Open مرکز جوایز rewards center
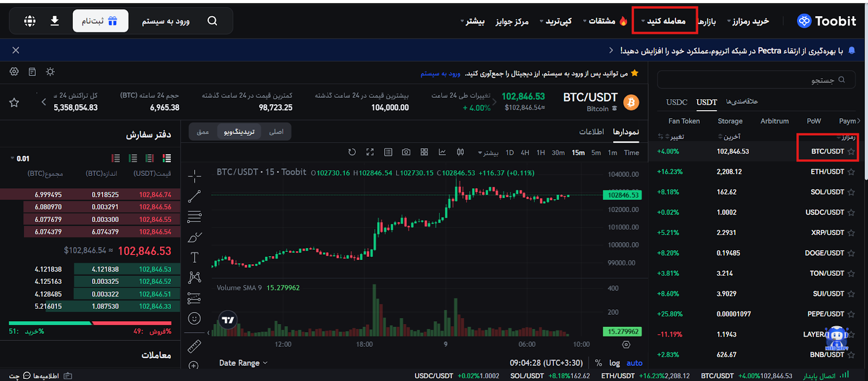Image resolution: width=868 pixels, height=381 pixels. click(x=512, y=21)
